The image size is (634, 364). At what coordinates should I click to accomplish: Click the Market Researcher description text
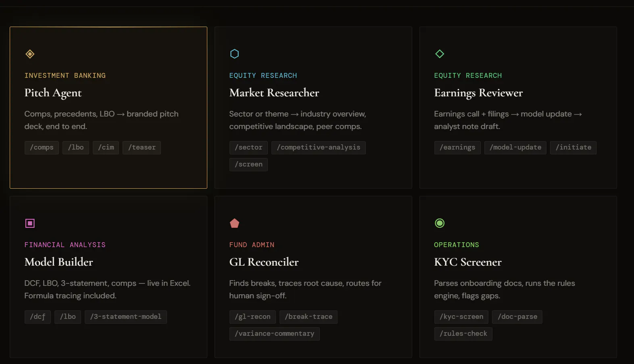point(298,120)
